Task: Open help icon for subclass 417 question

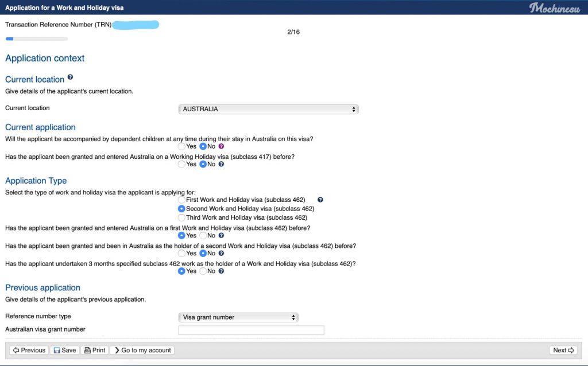Action: pyautogui.click(x=221, y=164)
